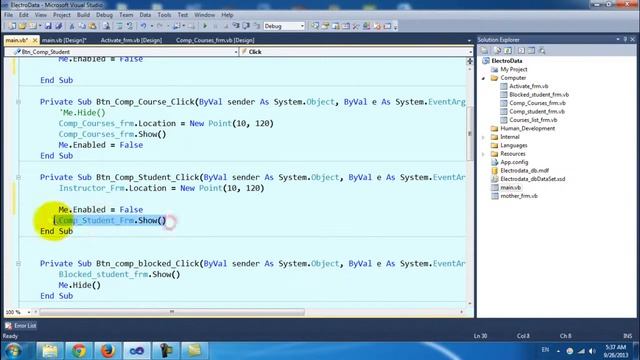
Task: Click the editor horizontal scrollbar thumb
Action: click(172, 312)
